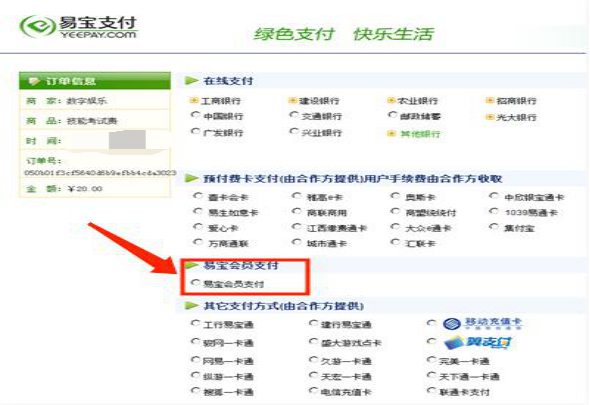Select 广发银行 payment option
This screenshot has width=590, height=405.
point(195,131)
